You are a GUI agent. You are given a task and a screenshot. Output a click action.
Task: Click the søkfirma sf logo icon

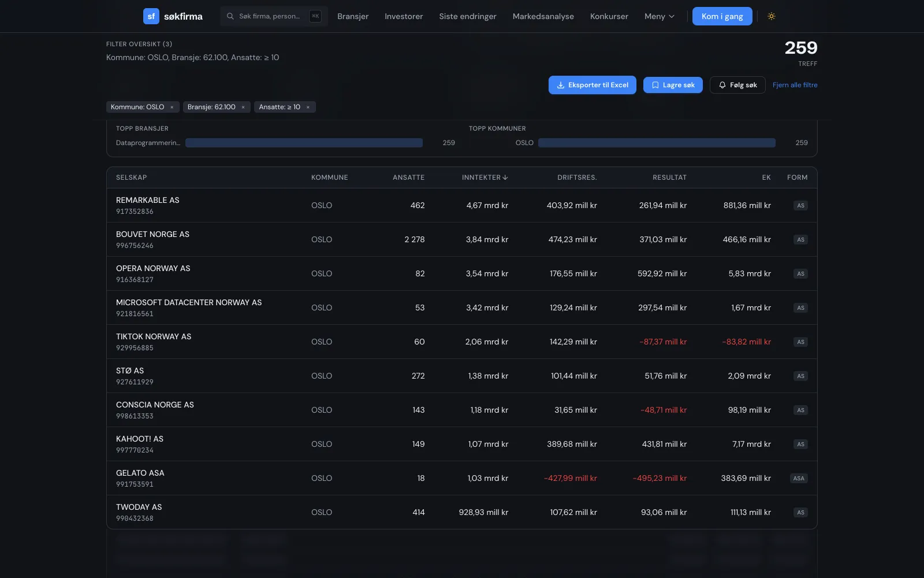[x=151, y=16]
